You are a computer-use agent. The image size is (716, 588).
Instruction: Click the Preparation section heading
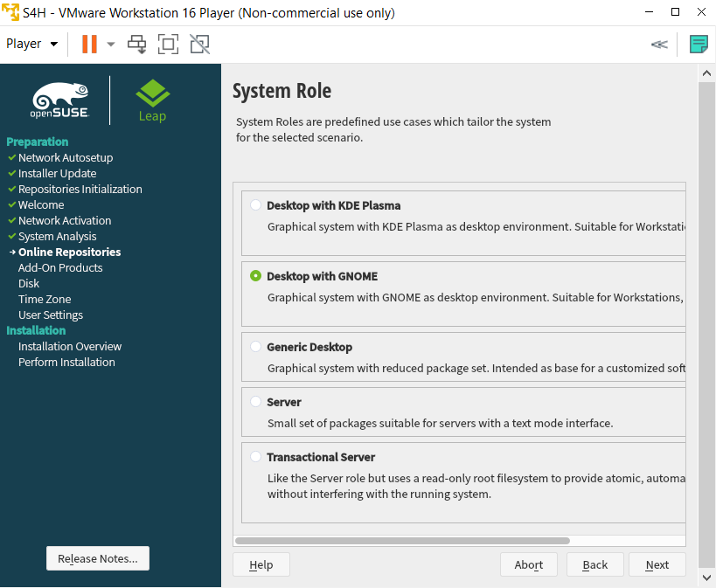point(38,142)
